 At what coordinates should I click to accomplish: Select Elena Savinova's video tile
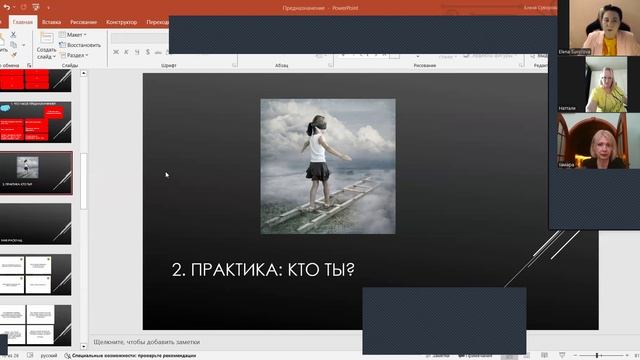(598, 28)
